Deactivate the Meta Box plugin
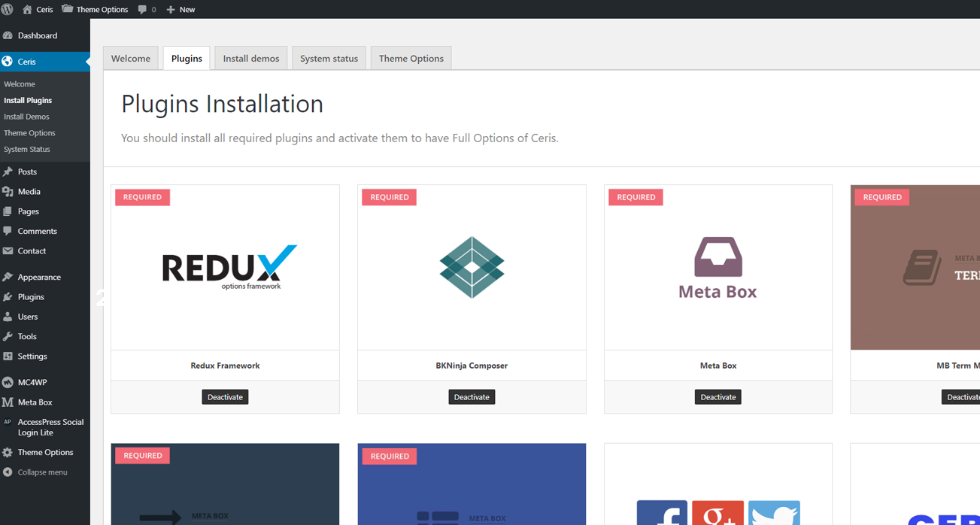The image size is (980, 525). (718, 397)
